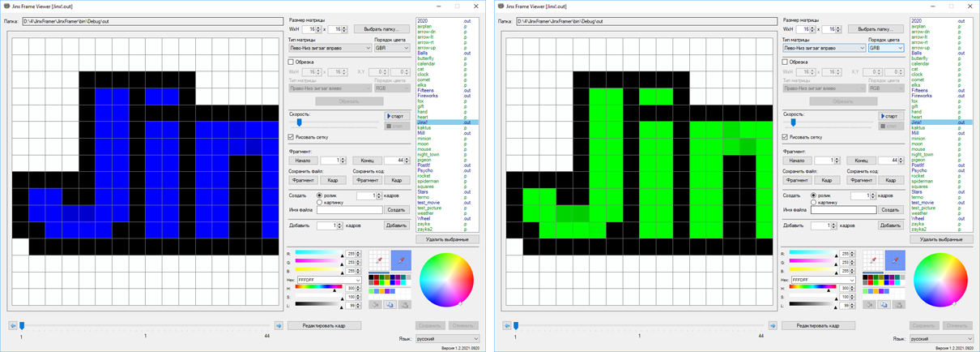Screen dimensions: 980x352
Task: Open Язык русский dropdown in left window
Action: (448, 339)
